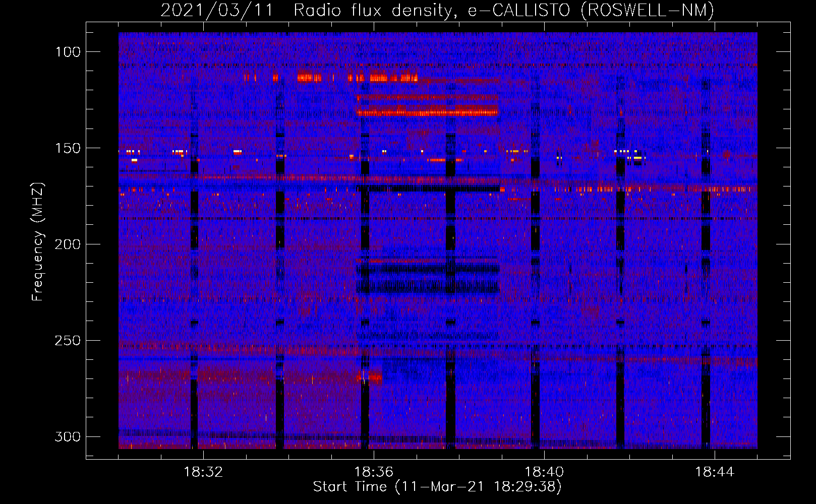Click the 150 frequency tick label

(67, 148)
